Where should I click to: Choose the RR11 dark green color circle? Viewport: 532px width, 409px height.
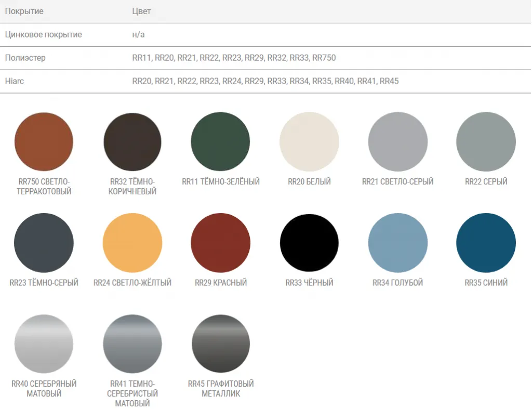(221, 142)
